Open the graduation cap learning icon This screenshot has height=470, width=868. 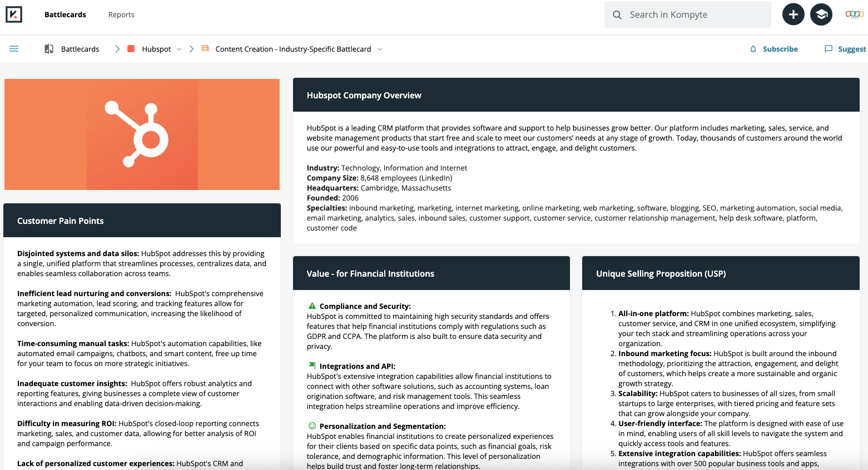coord(821,14)
